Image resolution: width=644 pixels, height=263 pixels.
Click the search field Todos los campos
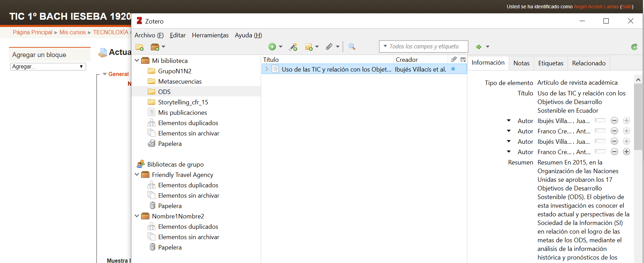[424, 47]
